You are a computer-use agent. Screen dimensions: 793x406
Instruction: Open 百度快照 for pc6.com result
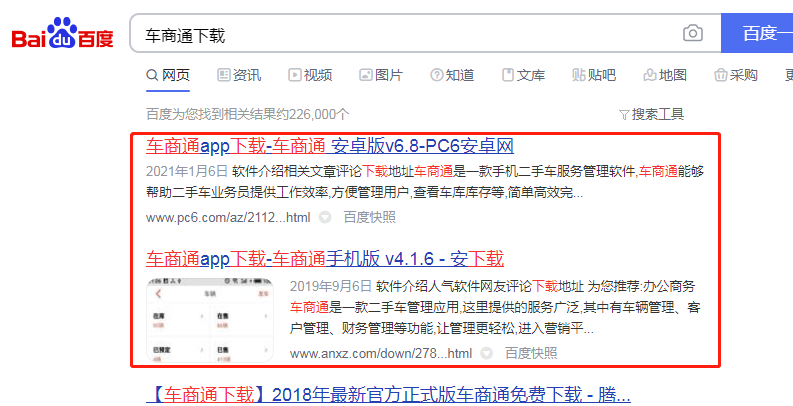click(x=369, y=217)
